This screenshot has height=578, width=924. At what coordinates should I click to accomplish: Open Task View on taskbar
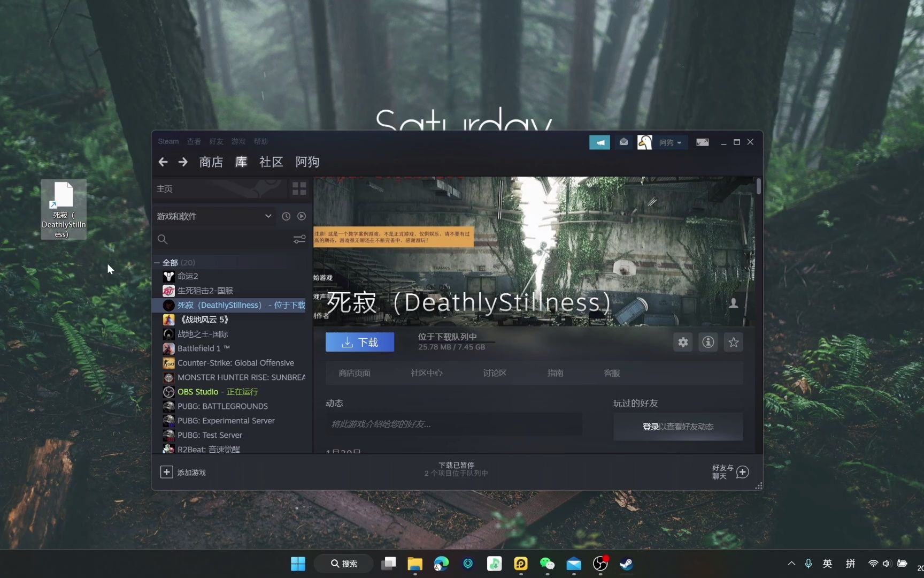(389, 564)
